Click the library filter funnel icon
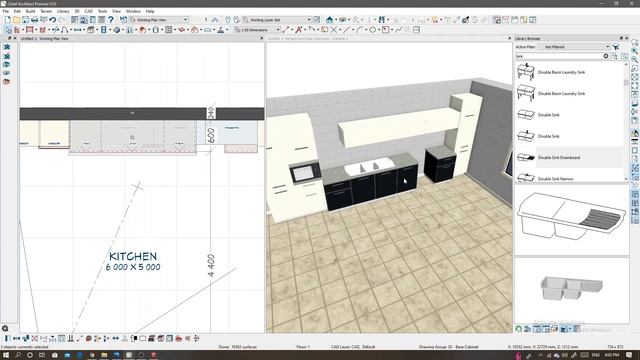The height and width of the screenshot is (360, 640). (616, 47)
